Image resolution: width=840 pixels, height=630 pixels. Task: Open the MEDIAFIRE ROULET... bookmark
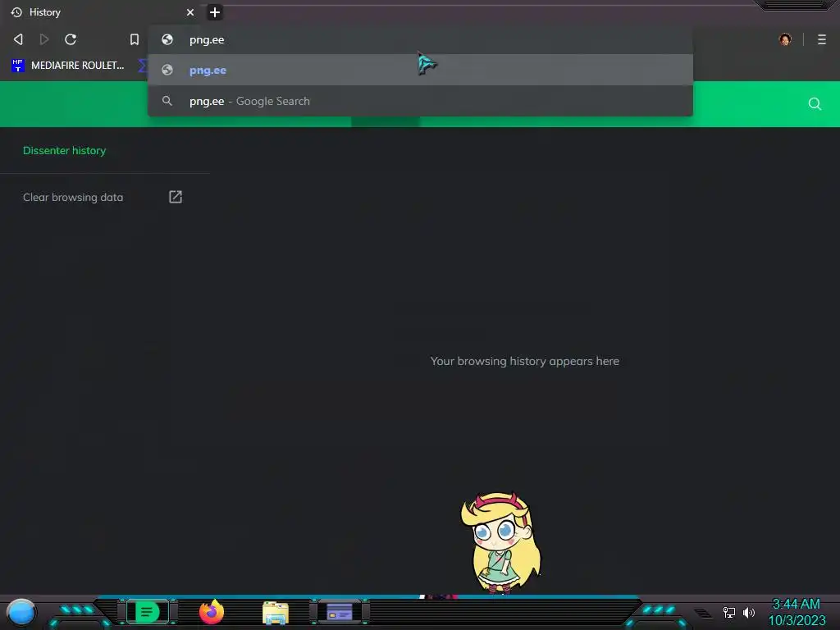coord(67,66)
